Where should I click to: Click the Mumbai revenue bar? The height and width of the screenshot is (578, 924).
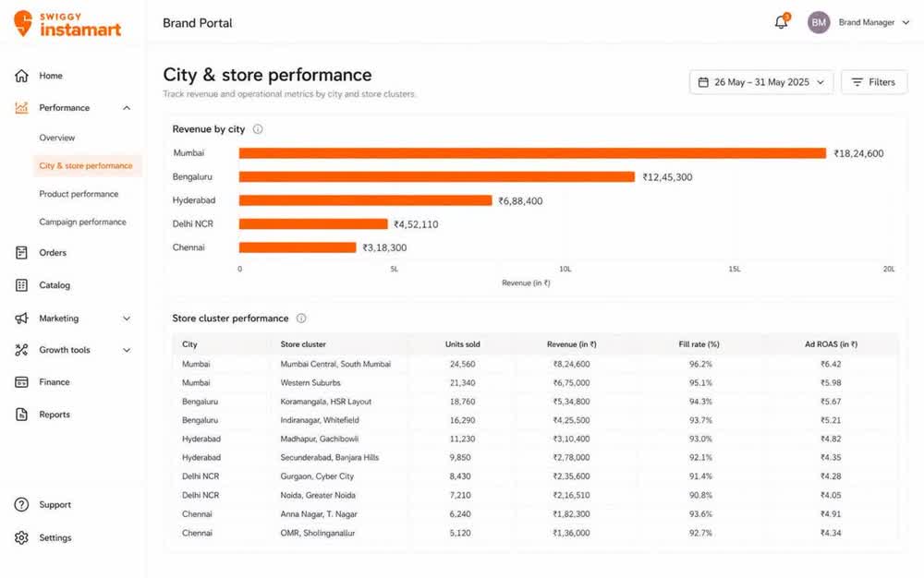coord(533,153)
